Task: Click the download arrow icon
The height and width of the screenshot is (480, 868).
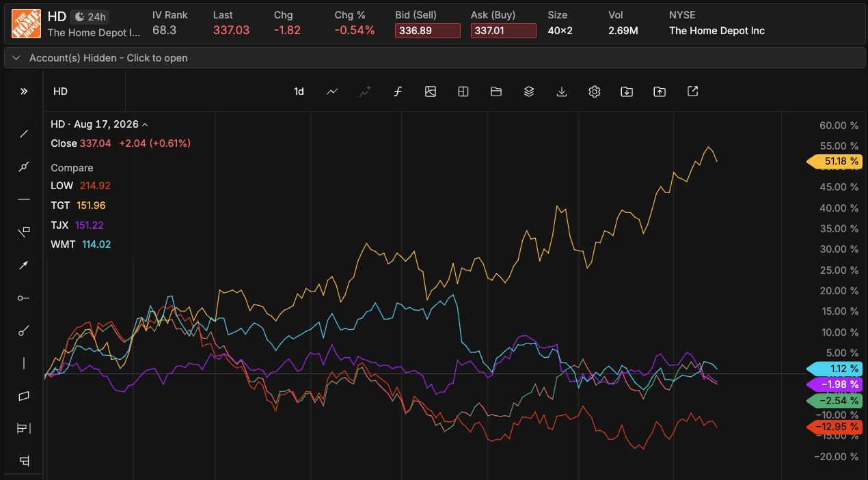Action: [x=562, y=91]
